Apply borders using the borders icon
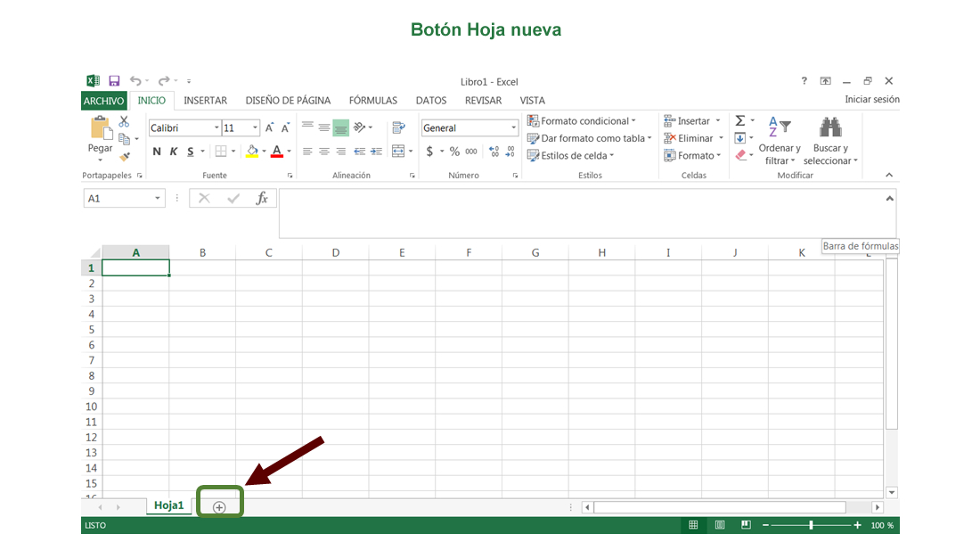The width and height of the screenshot is (980, 542). [221, 152]
